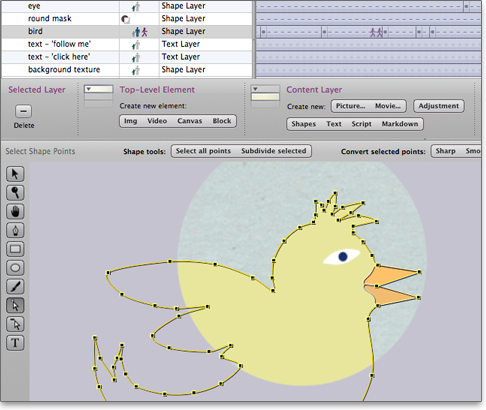Screen dimensions: 486x410
Task: Activate the hand pan tool
Action: point(15,211)
